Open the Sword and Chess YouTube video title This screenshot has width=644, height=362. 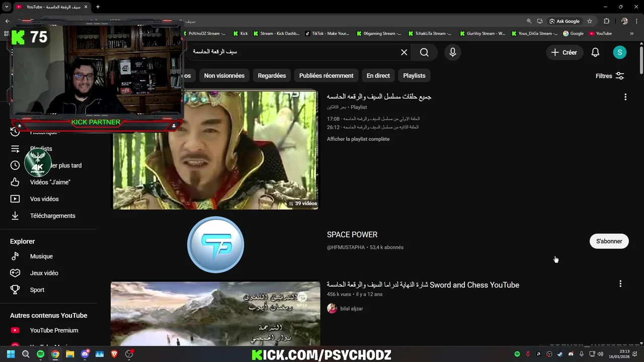(x=423, y=285)
